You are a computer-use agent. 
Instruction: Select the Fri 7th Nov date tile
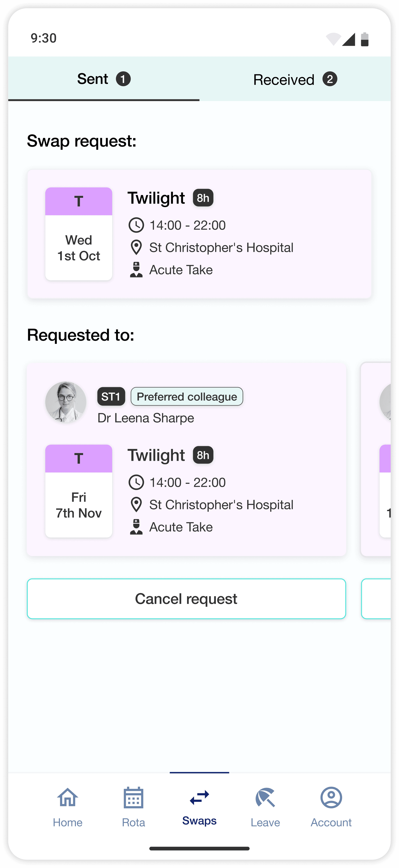79,491
